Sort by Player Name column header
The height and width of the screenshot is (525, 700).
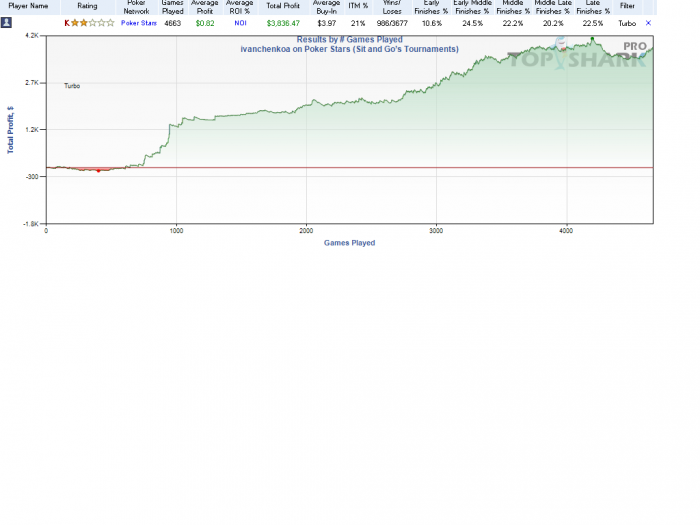[28, 6]
